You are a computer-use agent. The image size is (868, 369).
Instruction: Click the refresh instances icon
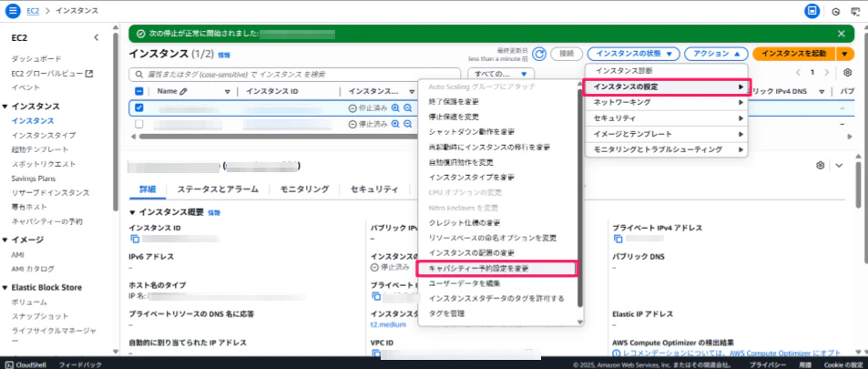539,54
